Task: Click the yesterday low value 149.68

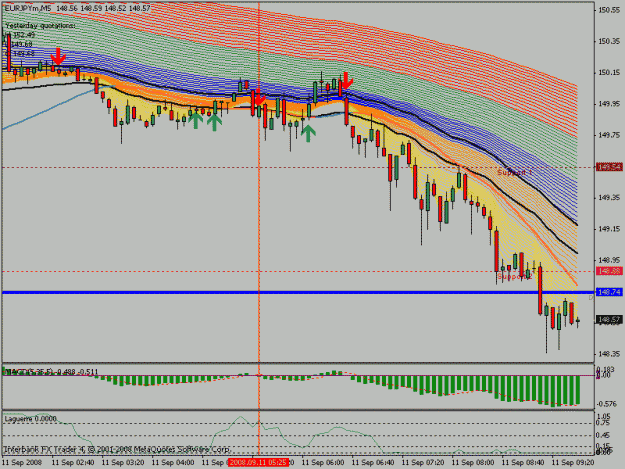Action: coord(22,44)
